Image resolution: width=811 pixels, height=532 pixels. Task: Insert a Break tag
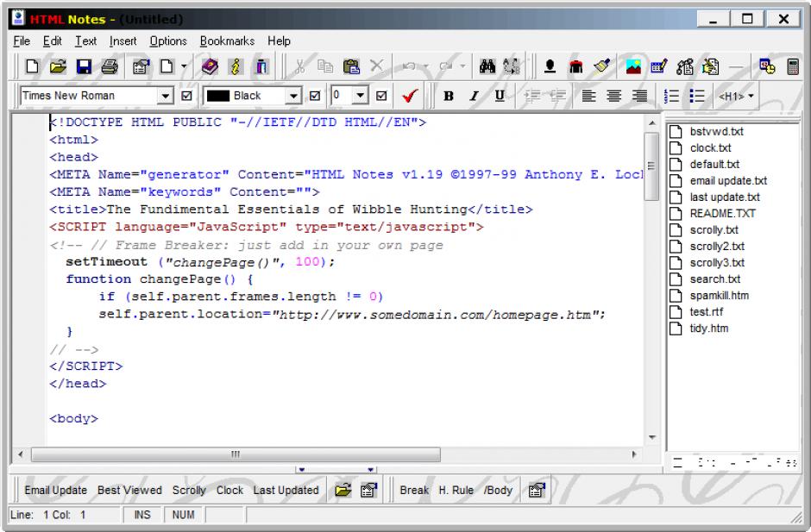pyautogui.click(x=414, y=490)
